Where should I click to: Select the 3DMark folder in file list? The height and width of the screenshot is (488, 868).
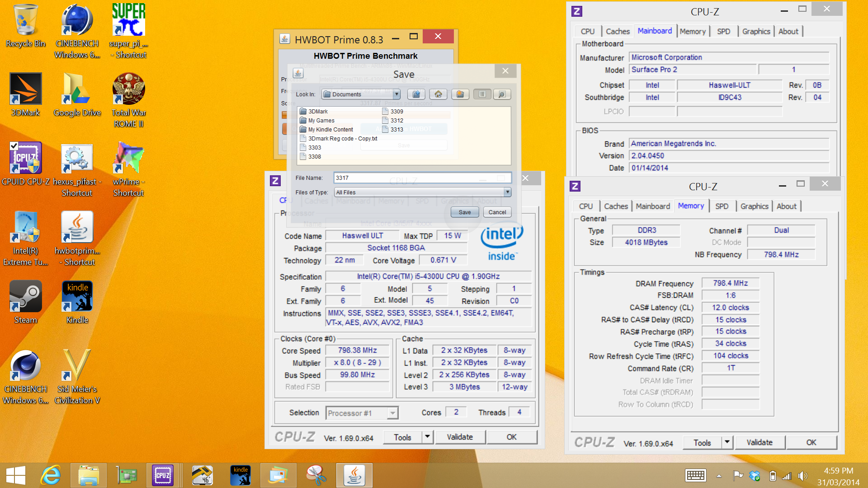click(314, 111)
